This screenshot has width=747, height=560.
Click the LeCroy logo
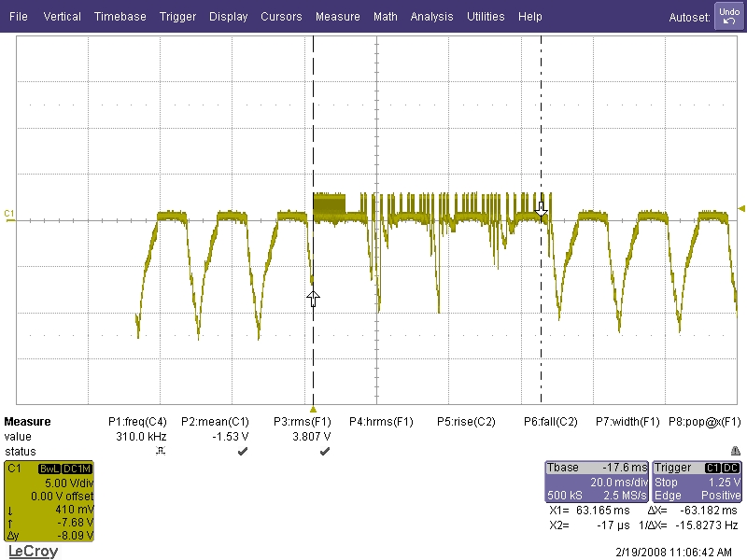[x=33, y=552]
